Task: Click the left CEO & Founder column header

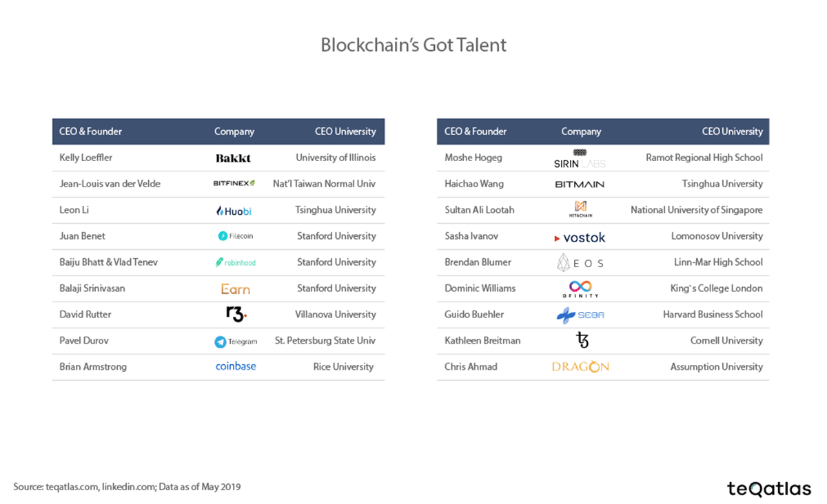Action: (x=90, y=132)
